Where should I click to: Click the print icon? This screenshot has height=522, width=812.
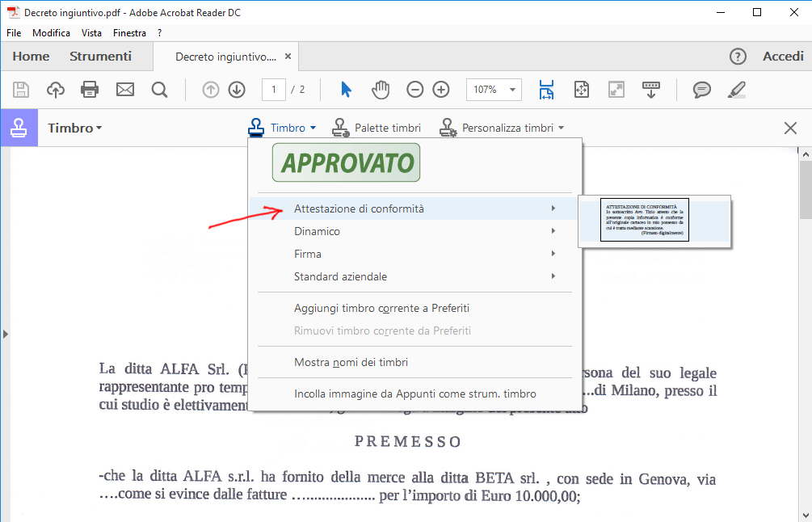click(90, 90)
